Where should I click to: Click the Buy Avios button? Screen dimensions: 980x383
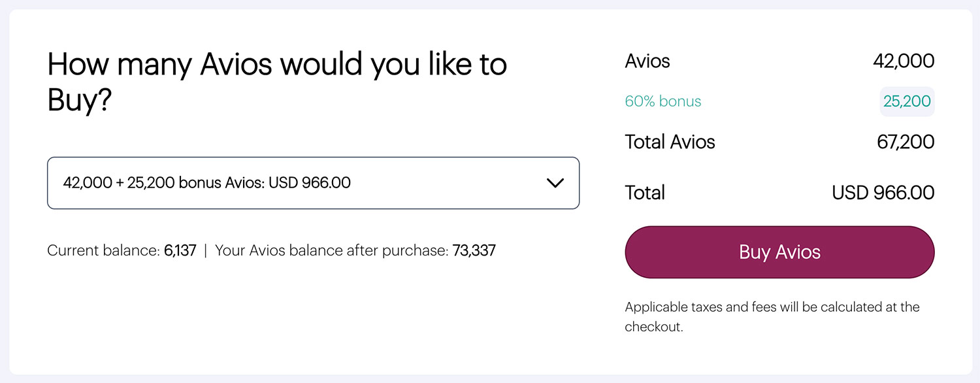[779, 252]
